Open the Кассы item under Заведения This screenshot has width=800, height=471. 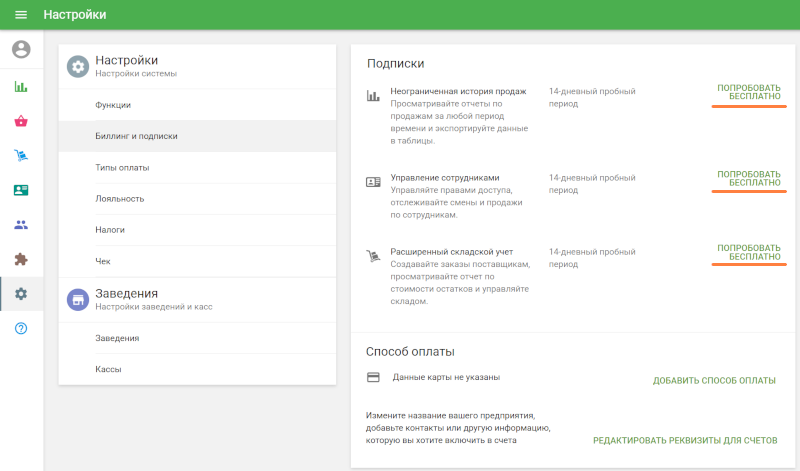coord(197,369)
